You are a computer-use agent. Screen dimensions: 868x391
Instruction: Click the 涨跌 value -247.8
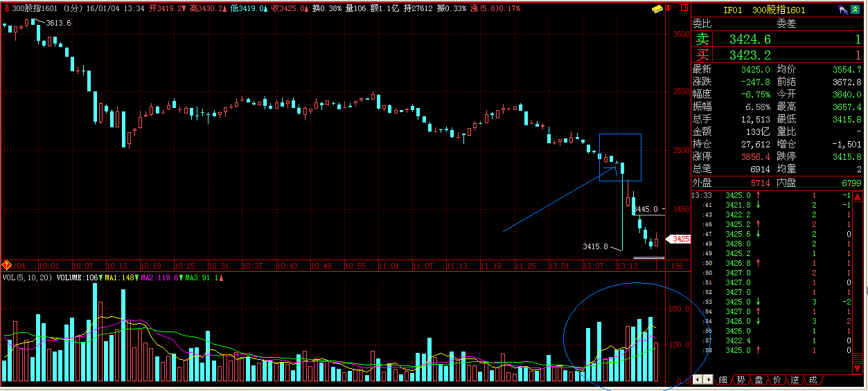(x=755, y=82)
